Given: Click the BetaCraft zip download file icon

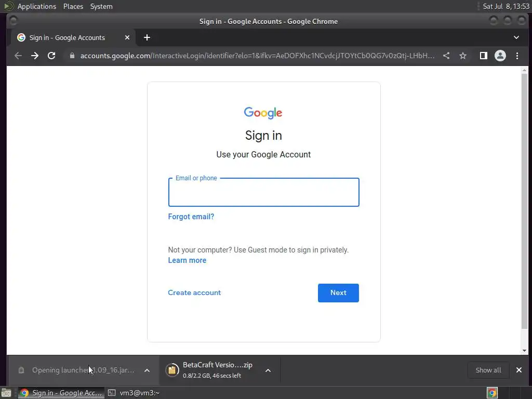Looking at the screenshot, I should 172,370.
